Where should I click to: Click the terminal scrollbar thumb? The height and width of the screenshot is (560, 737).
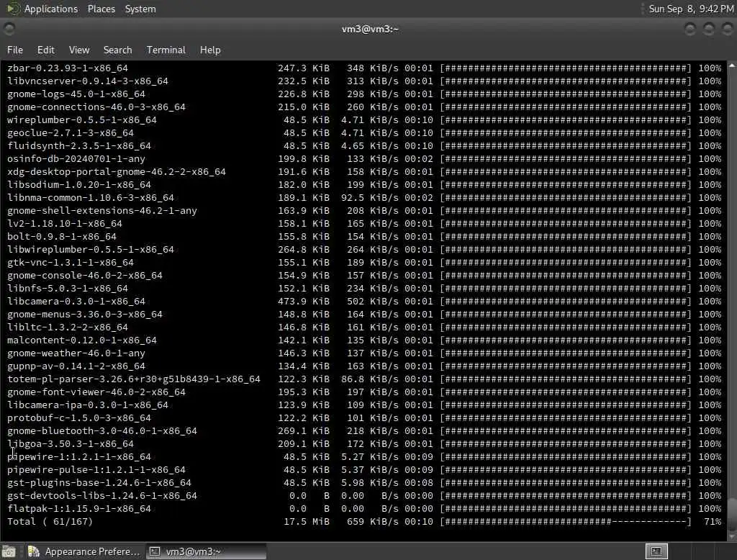(x=732, y=515)
